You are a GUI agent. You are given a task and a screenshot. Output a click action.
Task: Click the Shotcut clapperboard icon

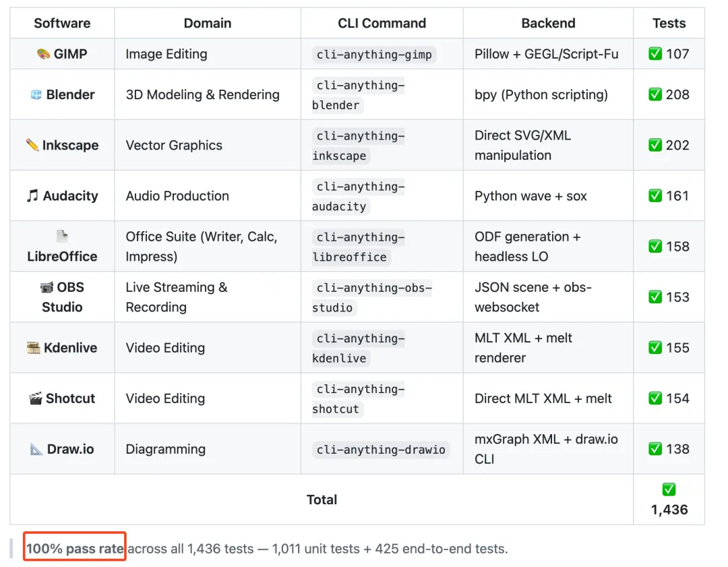pos(36,398)
